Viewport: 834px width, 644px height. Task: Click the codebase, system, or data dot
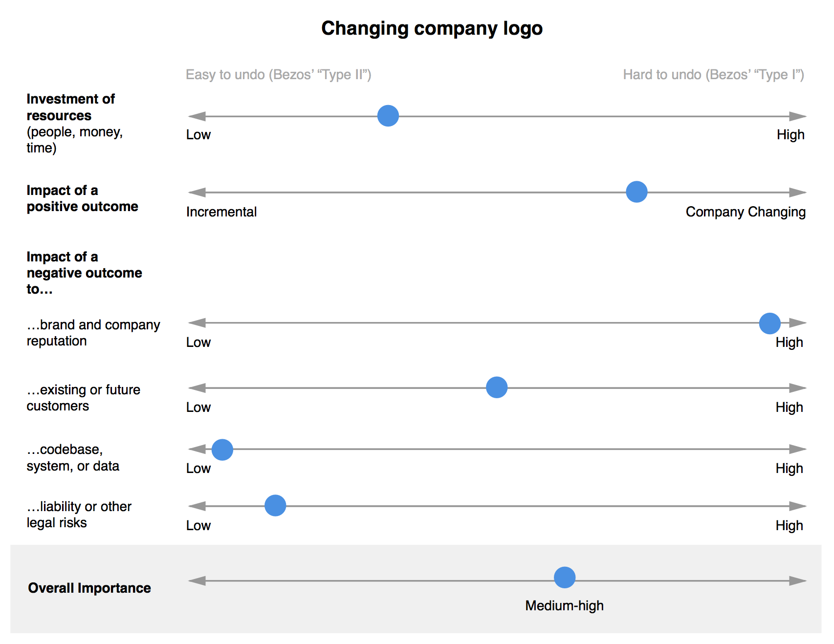point(222,450)
